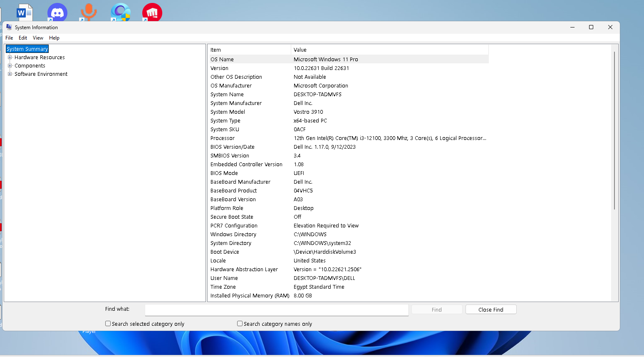Screen dimensions: 644x357
Task: Open the Help menu
Action: tap(54, 37)
